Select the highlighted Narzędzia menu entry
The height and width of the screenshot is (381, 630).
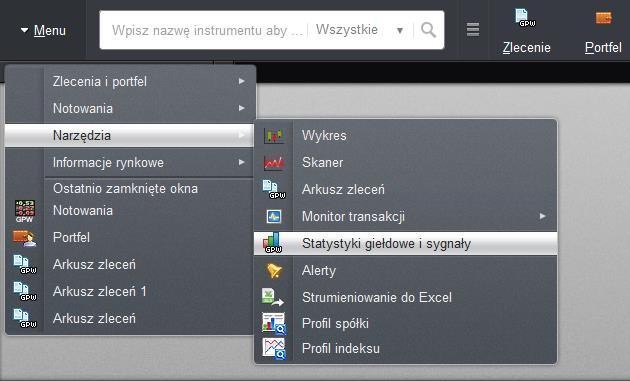(x=129, y=135)
